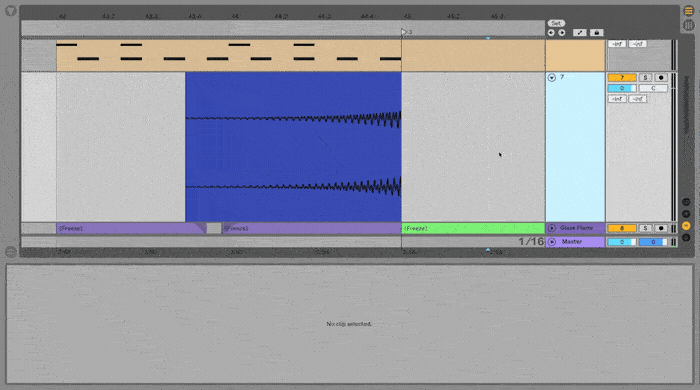Show or hide In/Out section button
This screenshot has height=390, width=700.
pyautogui.click(x=686, y=202)
